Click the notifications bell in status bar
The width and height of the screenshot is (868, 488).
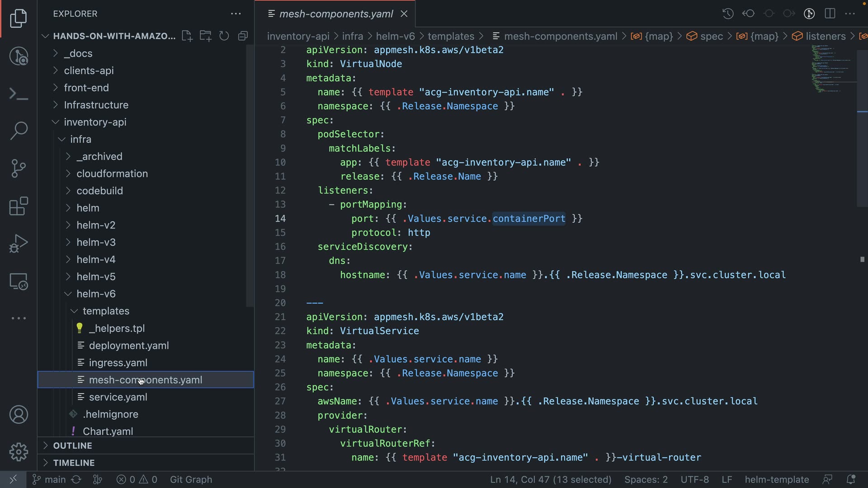point(851,479)
